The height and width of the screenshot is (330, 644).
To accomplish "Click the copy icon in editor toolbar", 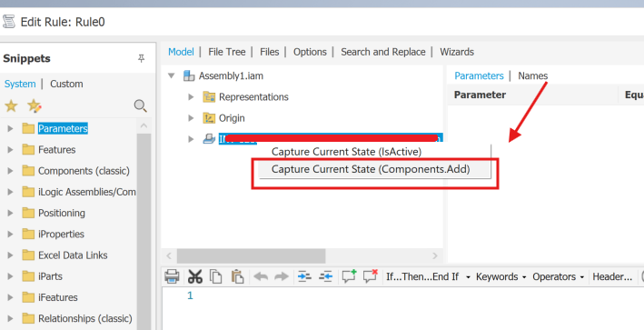I will coord(216,276).
